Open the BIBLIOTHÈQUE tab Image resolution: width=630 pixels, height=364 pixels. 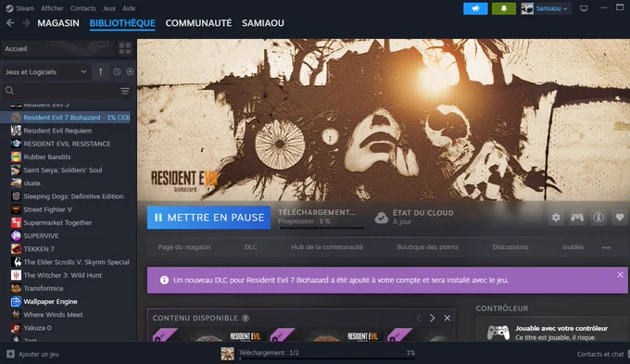click(x=122, y=23)
